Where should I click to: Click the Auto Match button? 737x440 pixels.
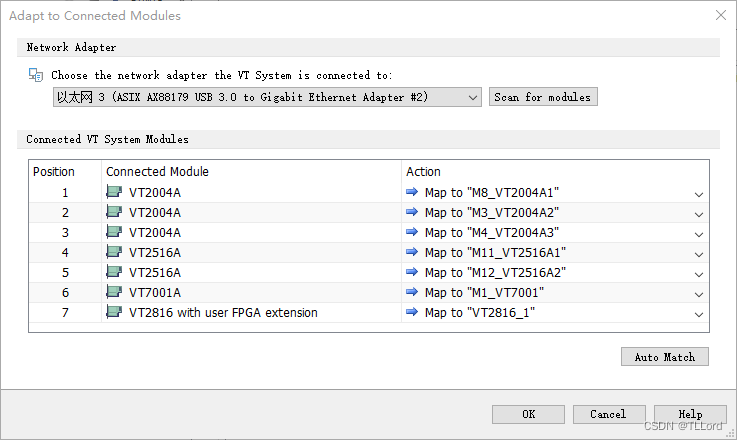pos(665,357)
